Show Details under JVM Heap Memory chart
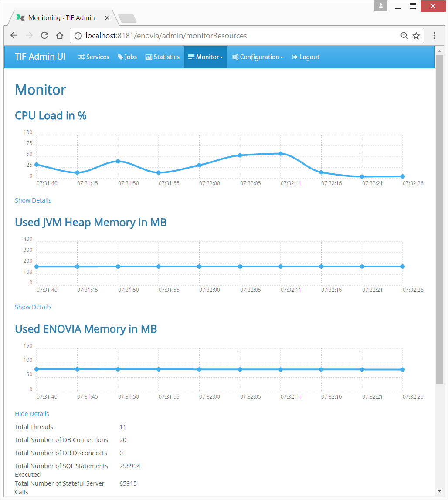The width and height of the screenshot is (448, 500). pos(33,307)
